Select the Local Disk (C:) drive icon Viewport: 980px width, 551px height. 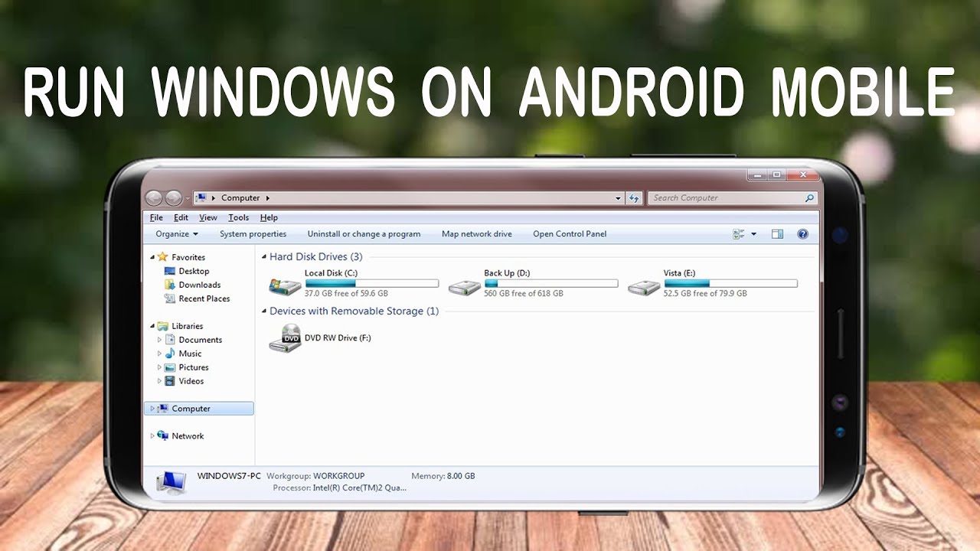tap(285, 287)
